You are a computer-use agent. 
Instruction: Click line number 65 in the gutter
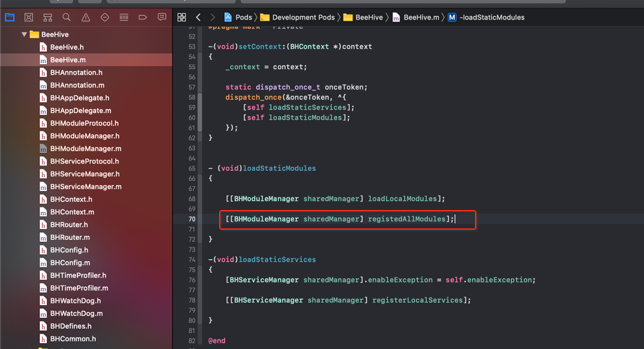point(192,168)
